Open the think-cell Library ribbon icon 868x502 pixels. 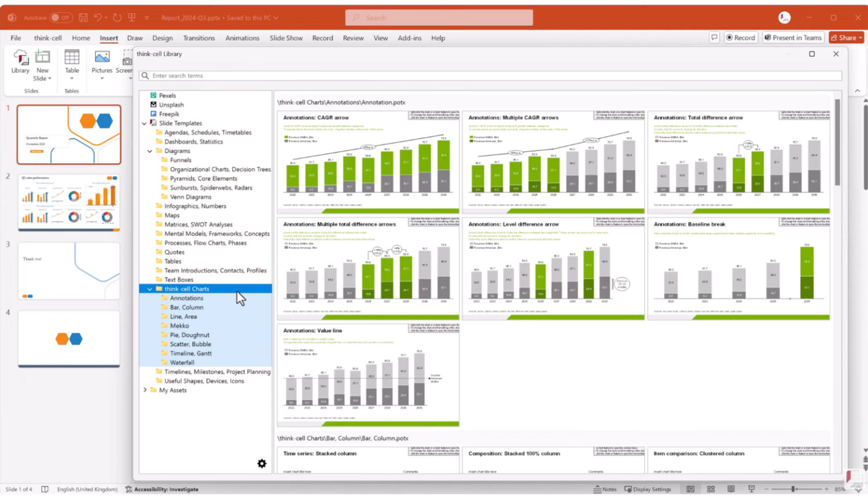tap(20, 63)
